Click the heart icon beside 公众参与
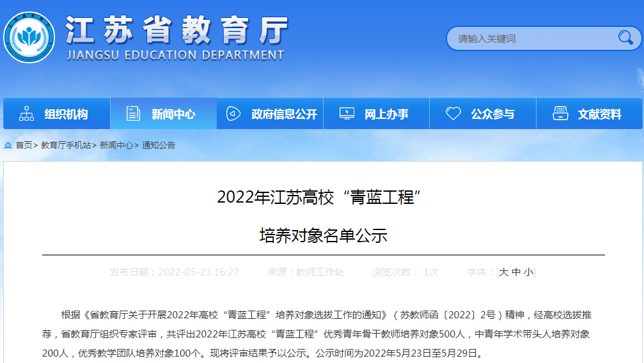 point(453,114)
